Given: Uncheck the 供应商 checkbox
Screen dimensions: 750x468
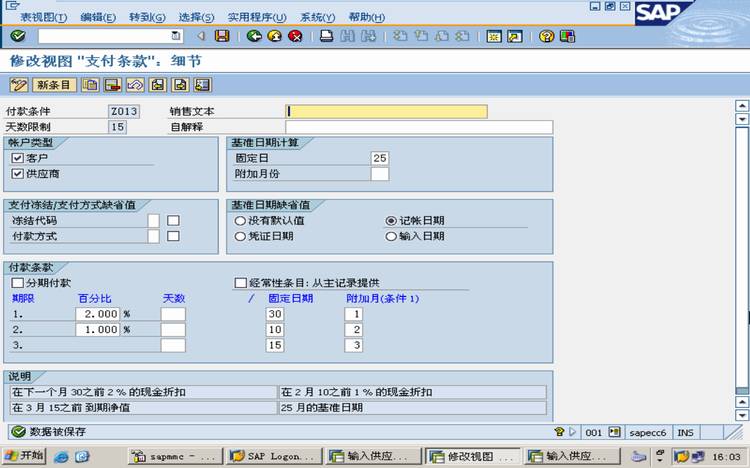Looking at the screenshot, I should click(x=18, y=174).
